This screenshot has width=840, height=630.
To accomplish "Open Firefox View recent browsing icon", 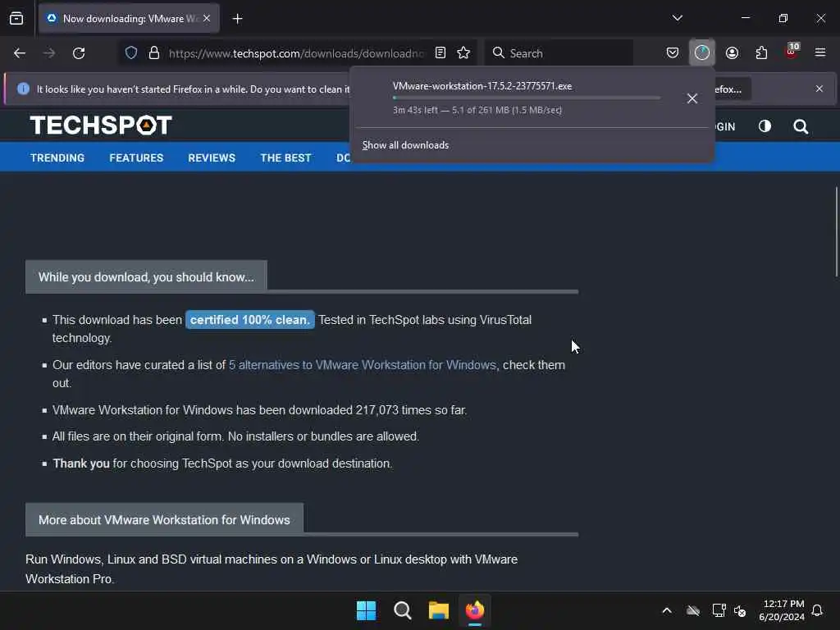I will point(16,19).
